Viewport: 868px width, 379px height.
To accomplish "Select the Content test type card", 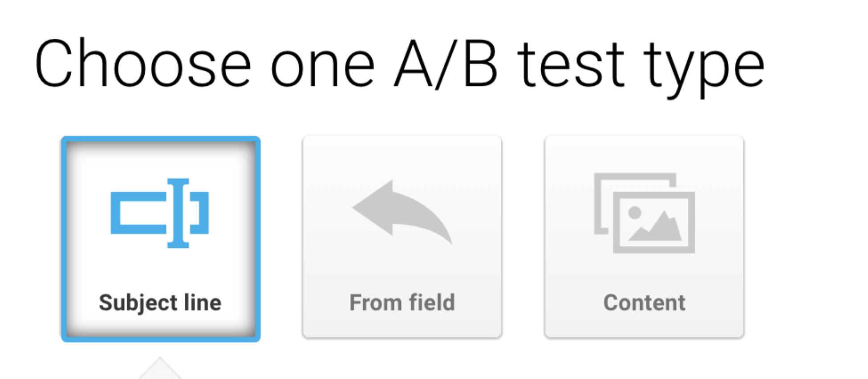I will point(644,237).
